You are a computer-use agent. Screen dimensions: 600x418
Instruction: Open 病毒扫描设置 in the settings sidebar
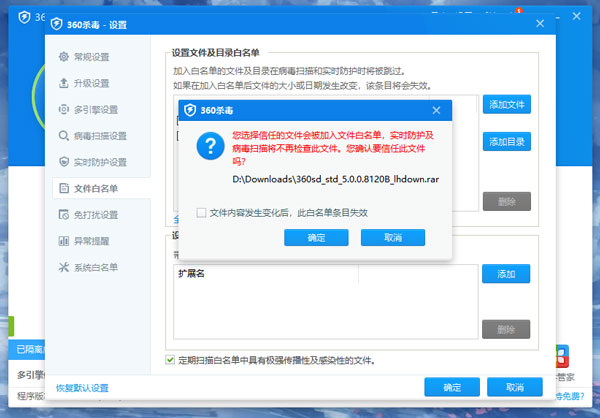tap(100, 136)
